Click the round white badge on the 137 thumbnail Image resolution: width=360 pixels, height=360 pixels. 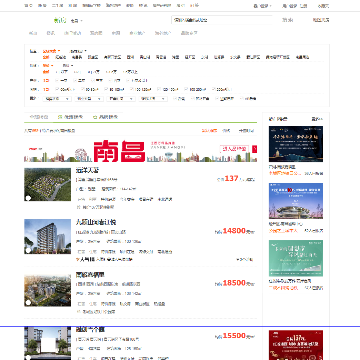point(28,198)
